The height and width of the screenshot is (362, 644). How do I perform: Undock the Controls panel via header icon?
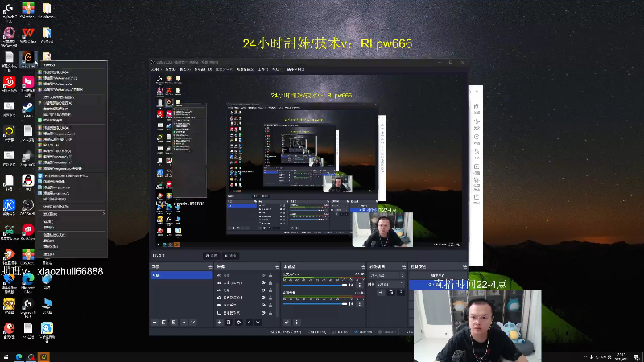464,266
